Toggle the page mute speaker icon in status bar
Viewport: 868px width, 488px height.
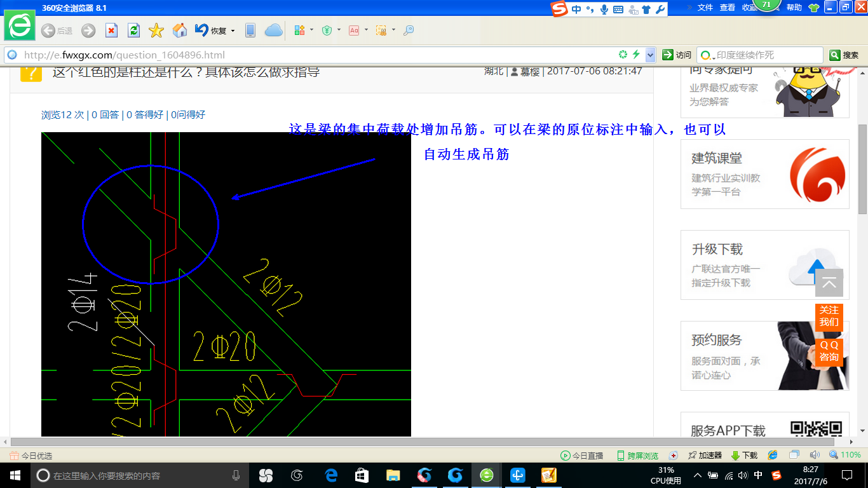click(815, 455)
